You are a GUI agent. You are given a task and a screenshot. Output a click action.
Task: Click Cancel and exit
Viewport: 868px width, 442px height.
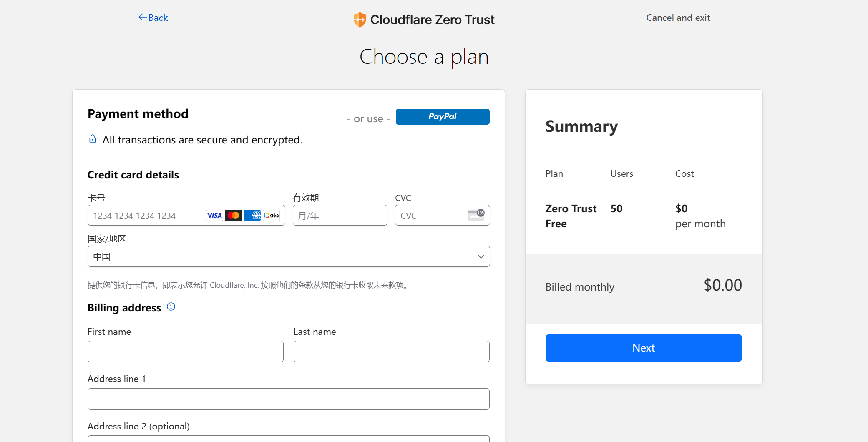[x=678, y=18]
